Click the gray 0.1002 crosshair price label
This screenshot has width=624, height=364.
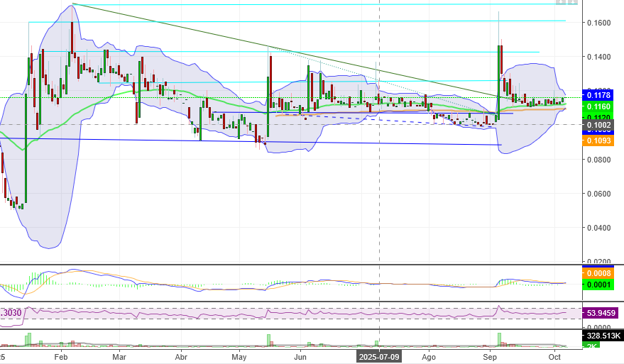(x=598, y=125)
